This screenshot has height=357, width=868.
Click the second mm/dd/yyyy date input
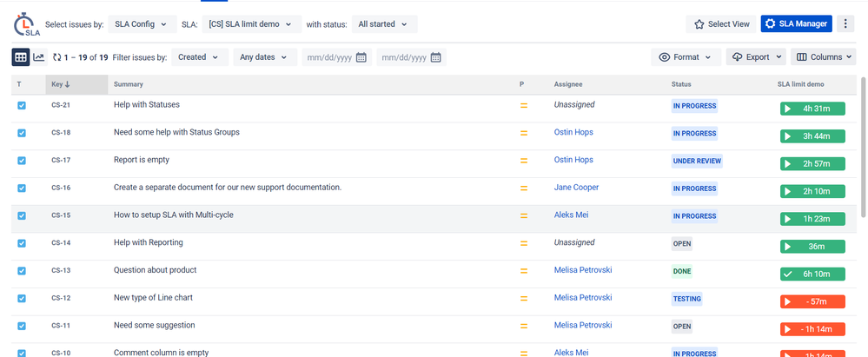pos(411,57)
